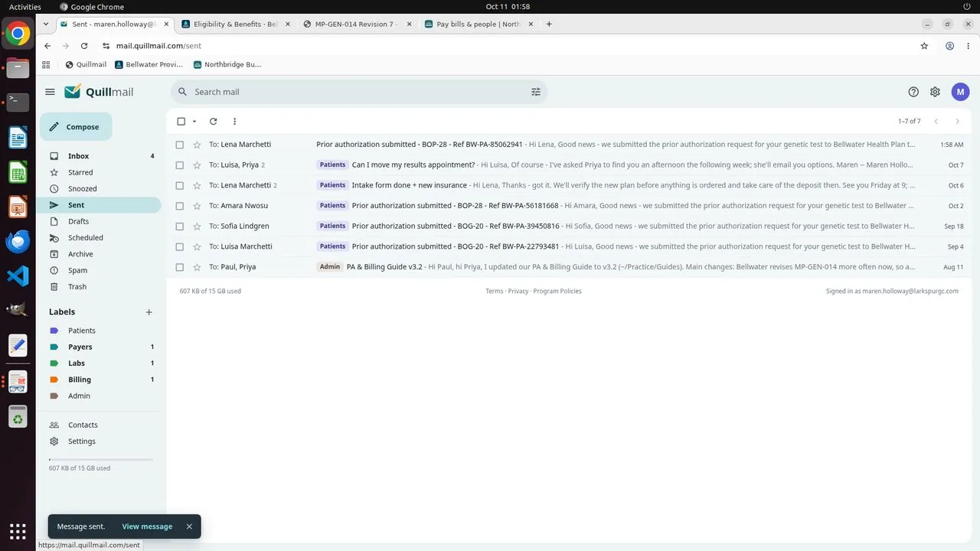Open a new browser tab
This screenshot has height=551, width=980.
point(549,24)
